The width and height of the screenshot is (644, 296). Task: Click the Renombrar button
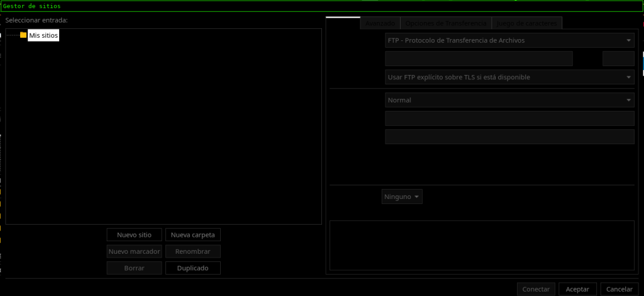pyautogui.click(x=193, y=251)
